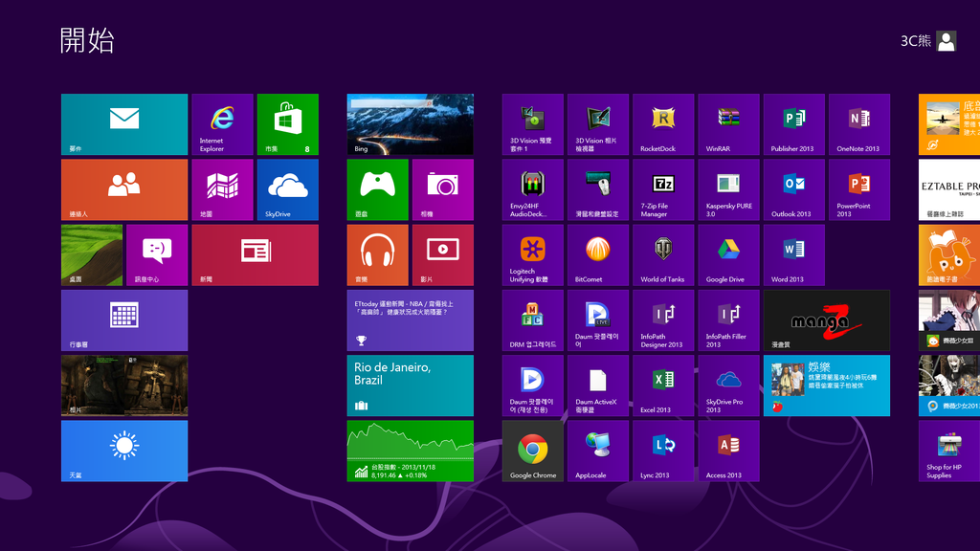This screenshot has height=551, width=980.
Task: Open the Desktop tile with the green hill wallpaper
Action: tap(92, 254)
